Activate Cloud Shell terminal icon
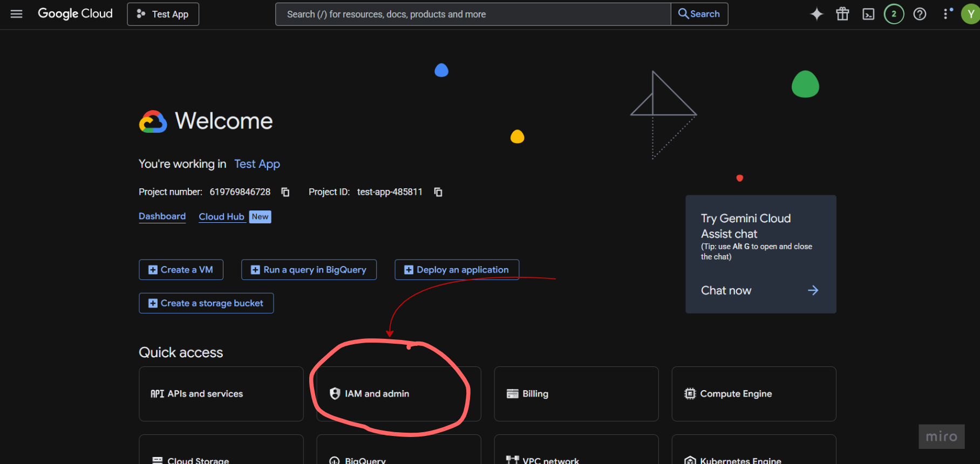The height and width of the screenshot is (464, 980). click(868, 14)
